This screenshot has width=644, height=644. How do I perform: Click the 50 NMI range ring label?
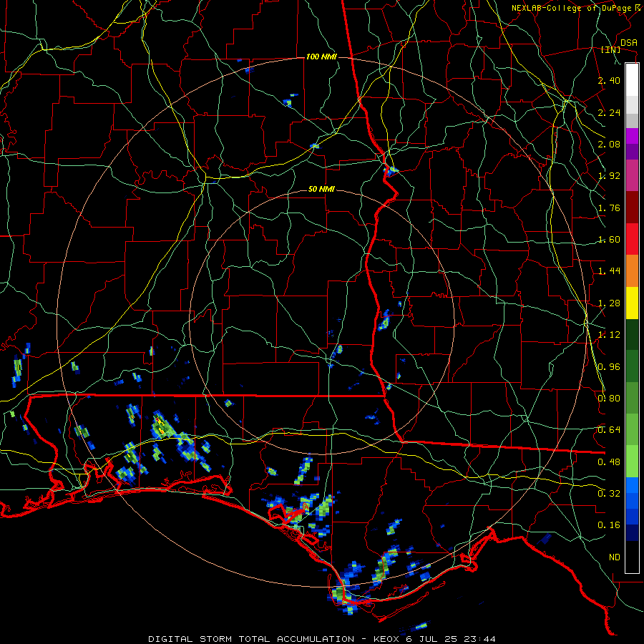(321, 190)
